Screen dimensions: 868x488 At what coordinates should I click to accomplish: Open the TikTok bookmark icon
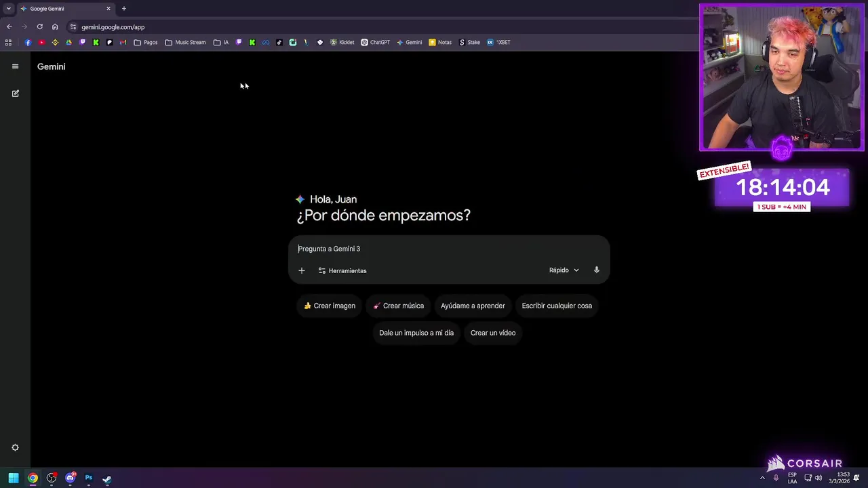(x=279, y=42)
